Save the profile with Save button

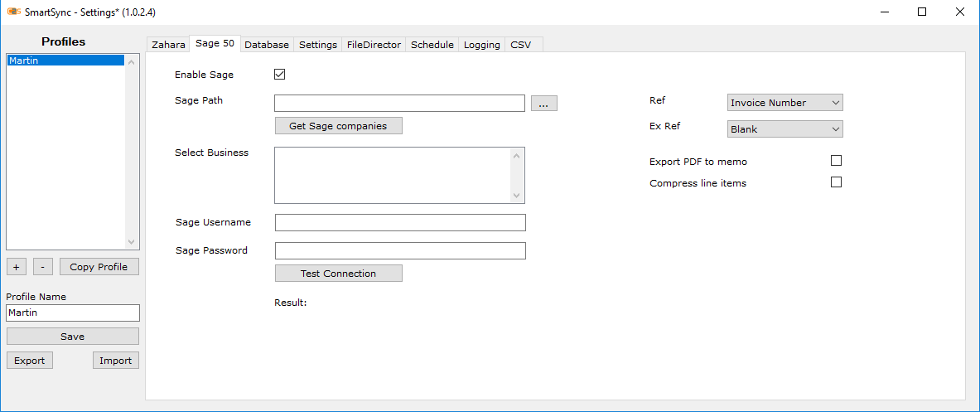[x=73, y=337]
